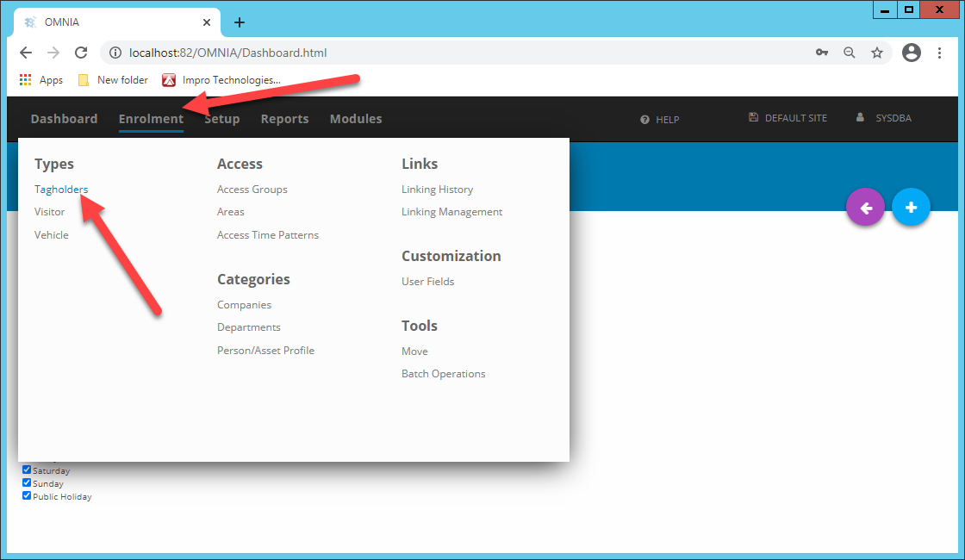Select Visitor under Types
Viewport: 965px width, 560px height.
(49, 212)
